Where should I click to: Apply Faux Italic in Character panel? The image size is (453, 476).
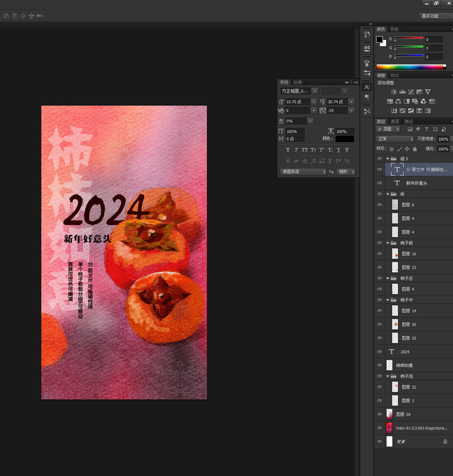296,150
